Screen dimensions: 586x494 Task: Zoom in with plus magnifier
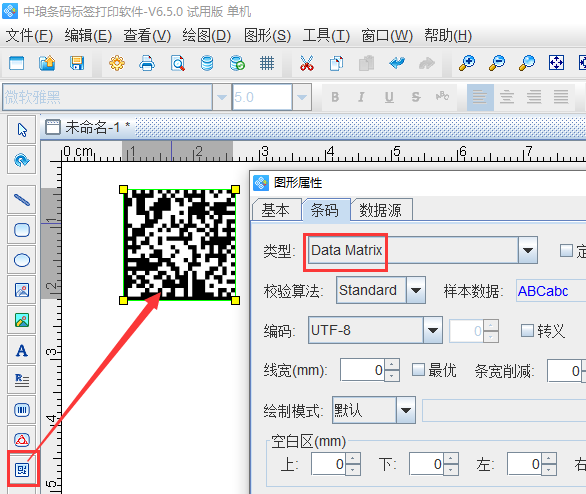pyautogui.click(x=467, y=63)
